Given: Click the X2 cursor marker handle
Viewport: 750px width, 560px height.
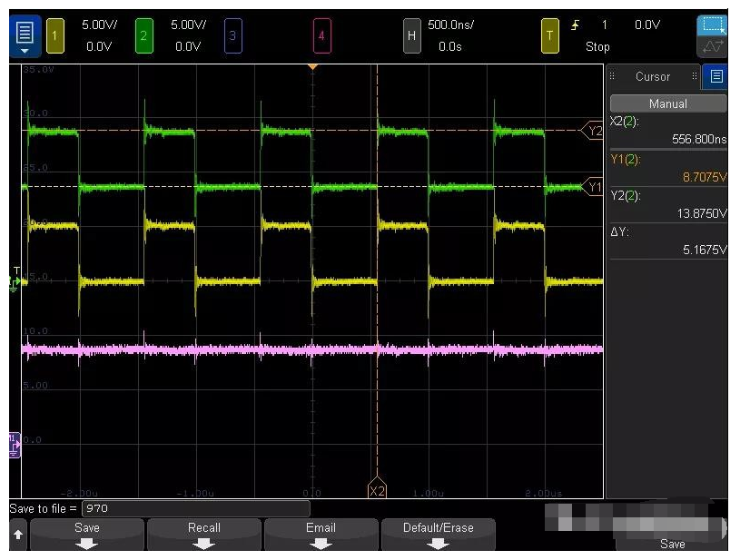Looking at the screenshot, I should pos(377,490).
